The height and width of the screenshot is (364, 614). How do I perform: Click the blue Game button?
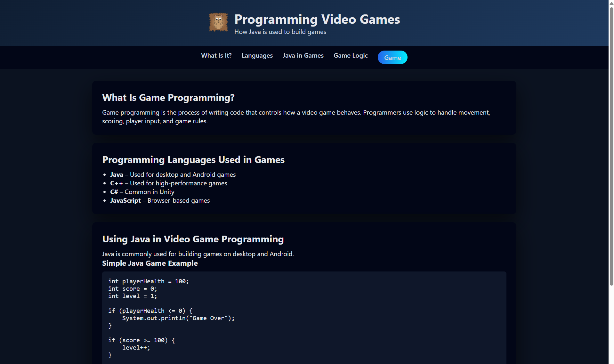(392, 57)
